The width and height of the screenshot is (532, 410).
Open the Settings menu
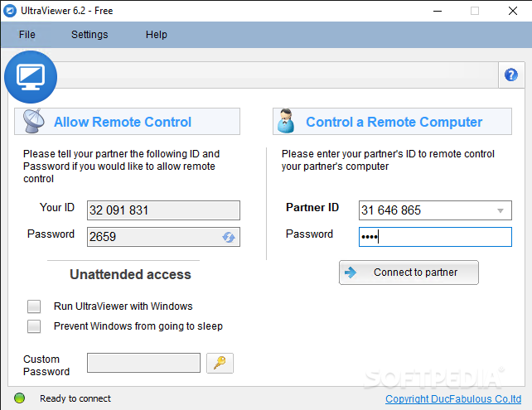(x=89, y=35)
